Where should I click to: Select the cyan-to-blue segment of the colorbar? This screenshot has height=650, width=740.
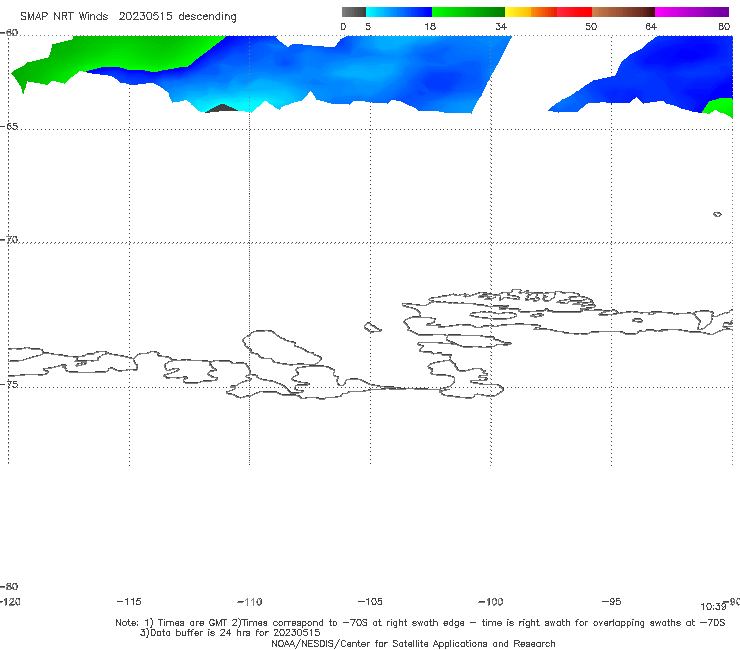coord(399,12)
